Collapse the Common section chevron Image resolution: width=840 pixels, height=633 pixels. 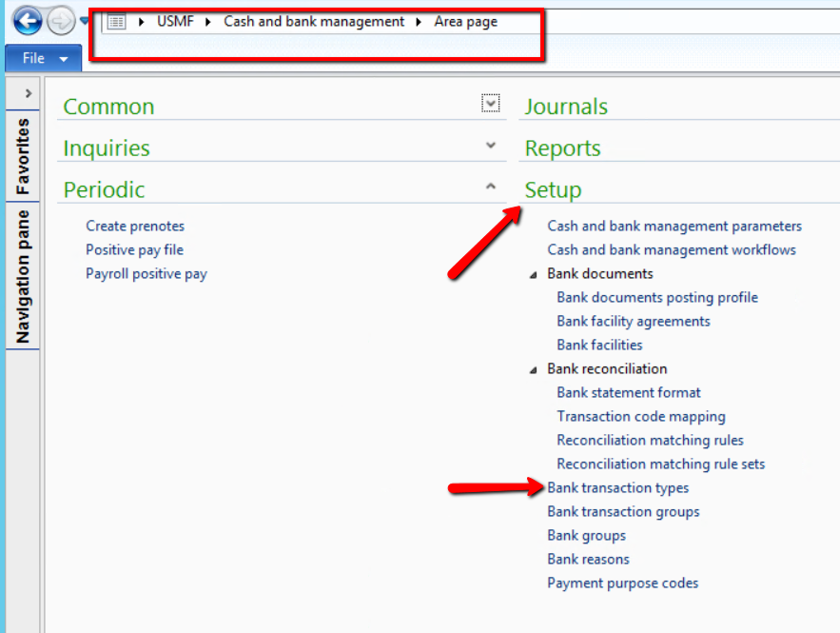[490, 103]
